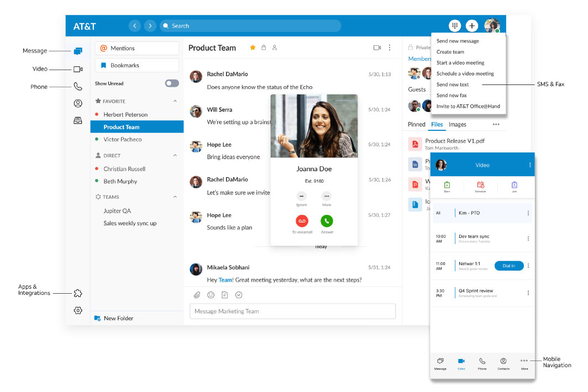This screenshot has height=392, width=588.
Task: Open the emoji picker icon
Action: [211, 295]
